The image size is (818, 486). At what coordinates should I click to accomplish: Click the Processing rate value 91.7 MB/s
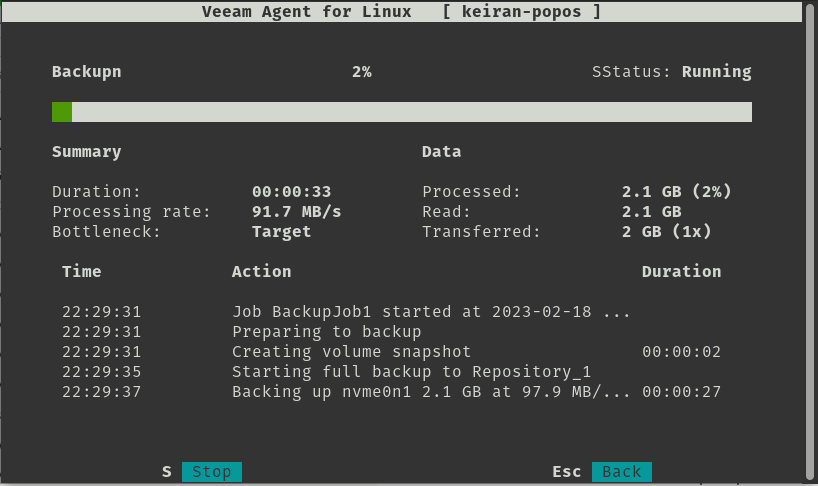pos(296,212)
